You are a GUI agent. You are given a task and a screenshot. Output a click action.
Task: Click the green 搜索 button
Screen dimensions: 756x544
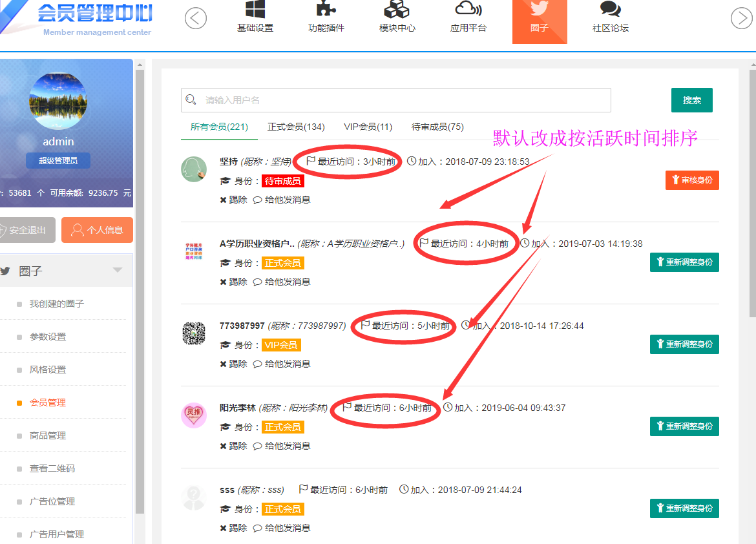(x=691, y=100)
